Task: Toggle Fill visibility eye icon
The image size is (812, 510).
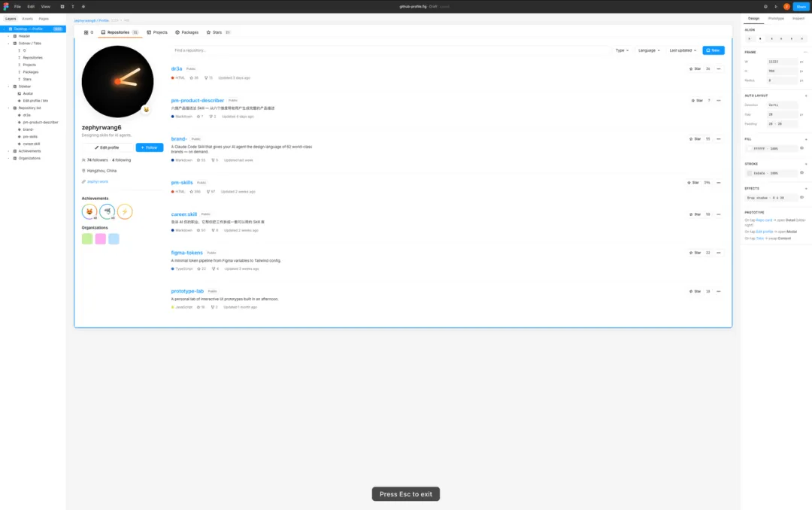Action: tap(802, 148)
